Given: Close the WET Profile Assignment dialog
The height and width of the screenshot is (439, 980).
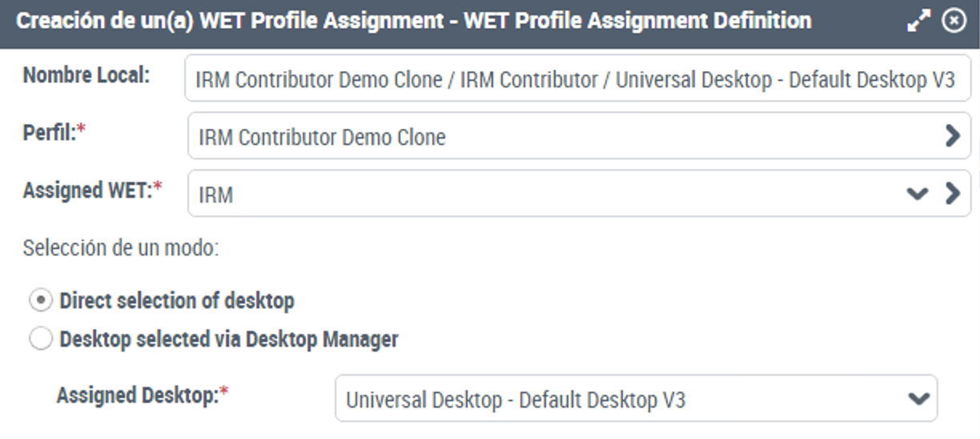Looking at the screenshot, I should pyautogui.click(x=953, y=22).
